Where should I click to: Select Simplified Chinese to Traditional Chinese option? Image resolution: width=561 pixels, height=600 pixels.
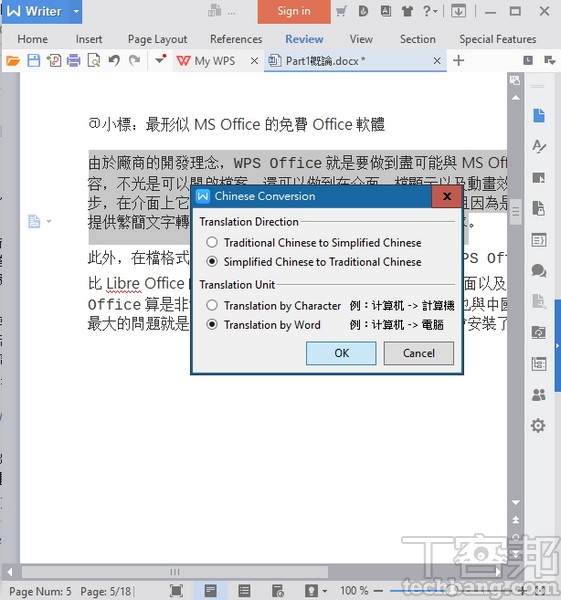pos(314,262)
